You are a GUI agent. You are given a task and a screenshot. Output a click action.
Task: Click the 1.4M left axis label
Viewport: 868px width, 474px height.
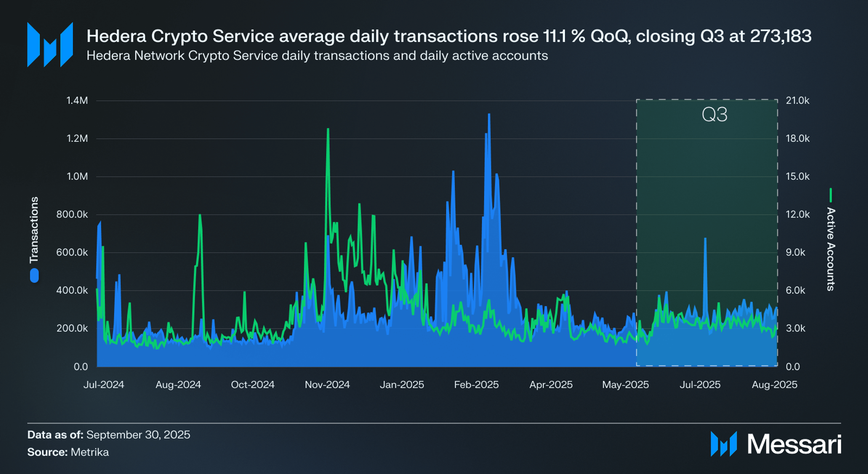77,100
